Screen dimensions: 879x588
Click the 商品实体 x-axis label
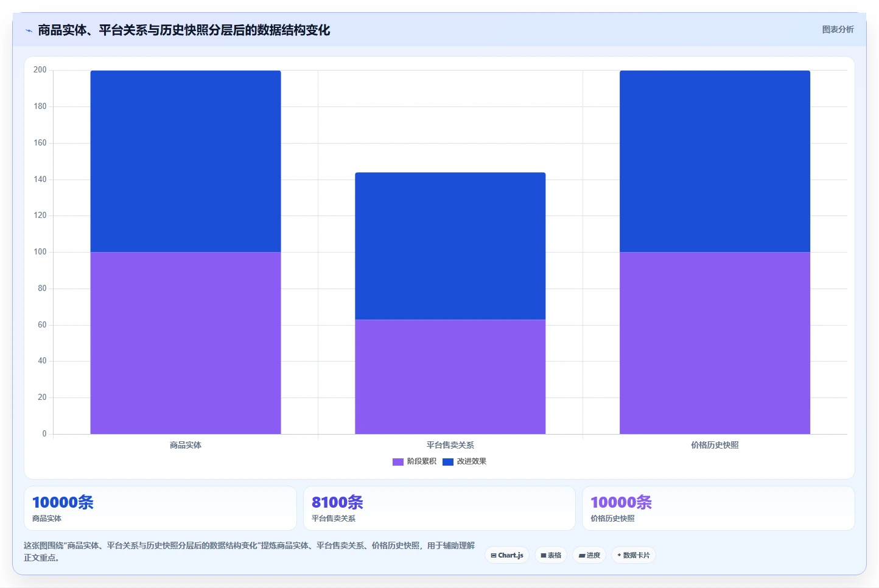point(186,445)
